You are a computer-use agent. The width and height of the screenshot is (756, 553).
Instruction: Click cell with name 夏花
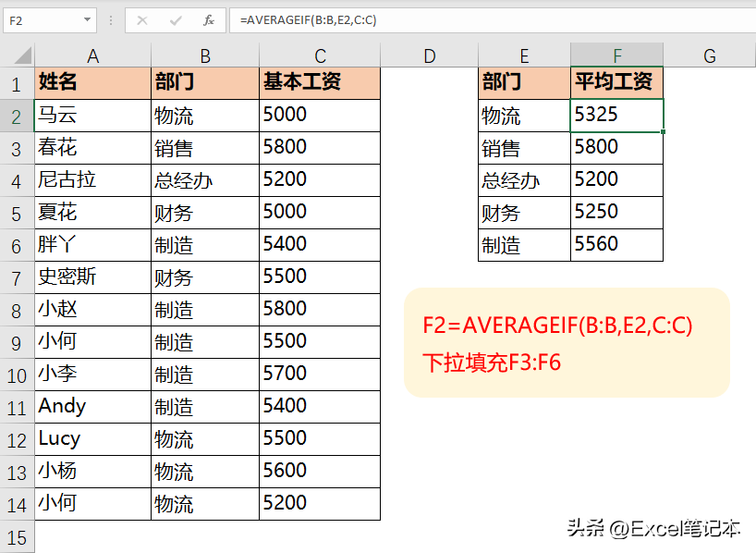(x=92, y=213)
